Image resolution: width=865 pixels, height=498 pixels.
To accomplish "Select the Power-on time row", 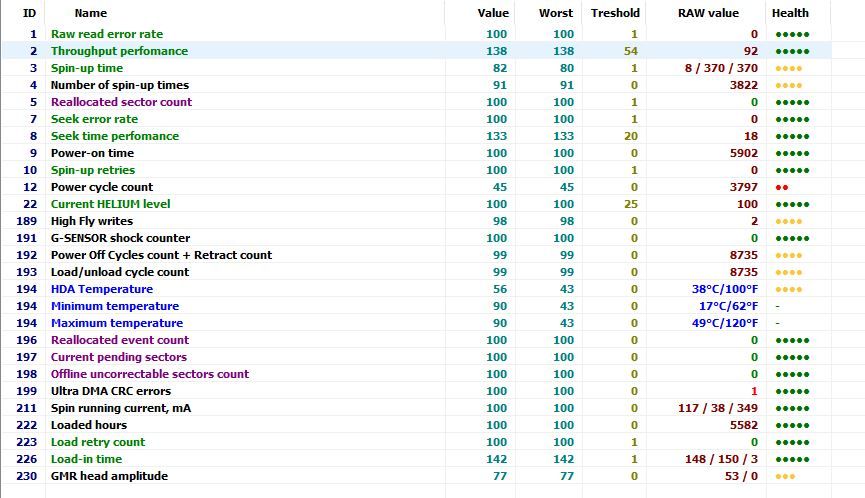I will (416, 153).
